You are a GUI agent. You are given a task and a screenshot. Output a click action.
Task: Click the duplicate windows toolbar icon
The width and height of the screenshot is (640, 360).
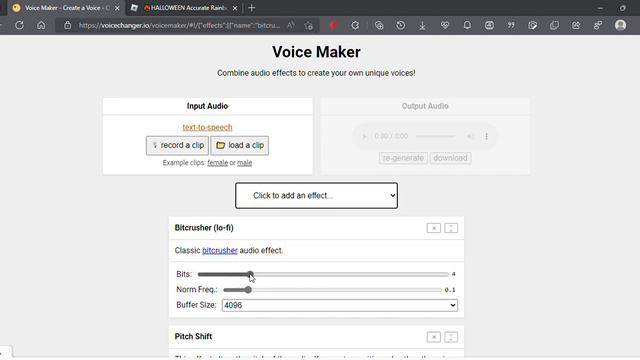click(x=554, y=25)
